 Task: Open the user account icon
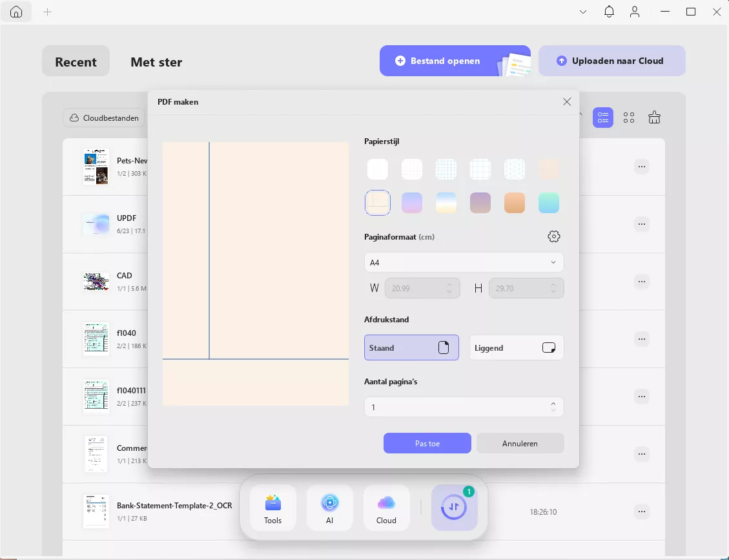635,12
